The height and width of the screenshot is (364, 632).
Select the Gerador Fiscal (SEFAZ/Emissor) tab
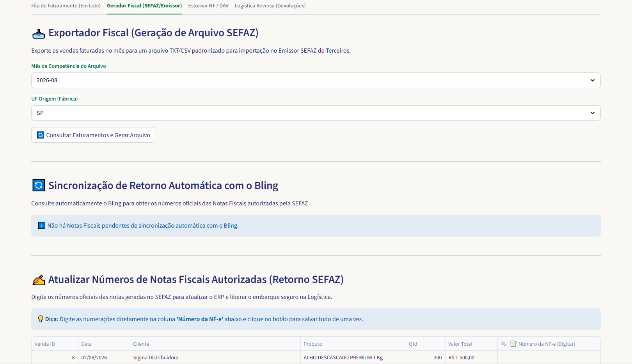[x=144, y=6]
